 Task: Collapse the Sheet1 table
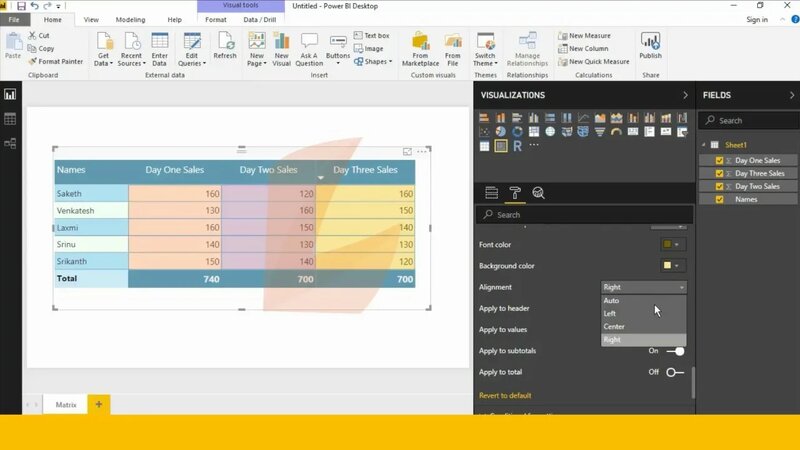coord(704,145)
